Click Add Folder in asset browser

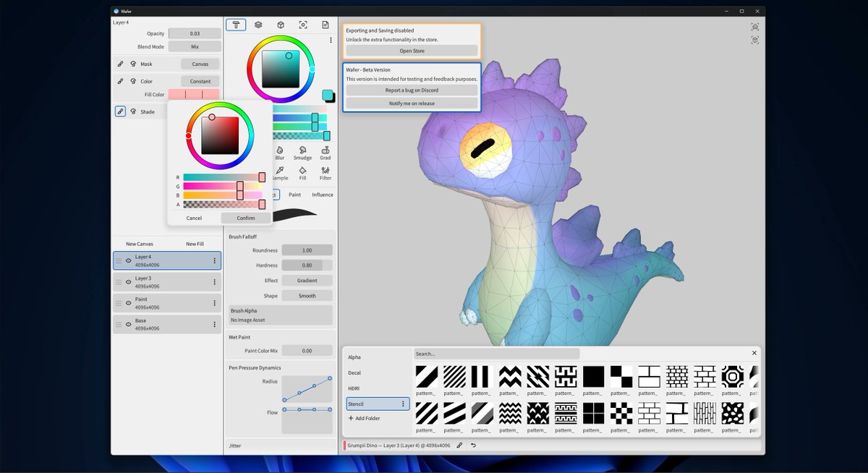coord(364,418)
